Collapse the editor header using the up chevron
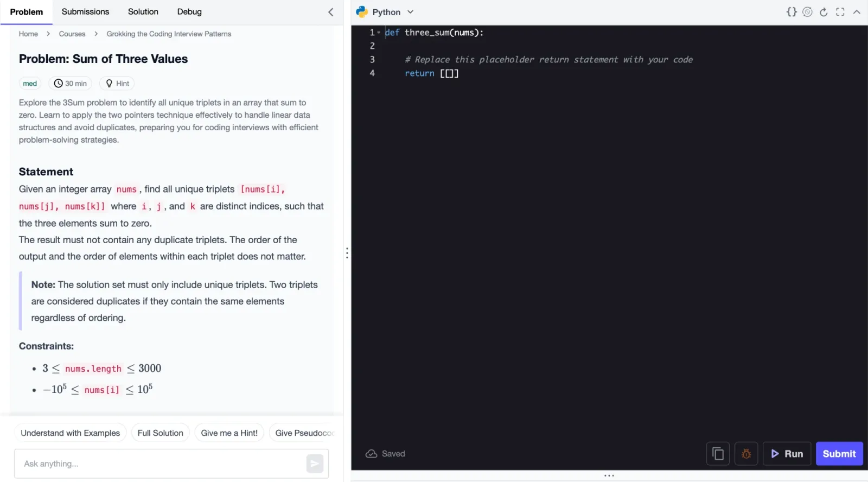Image resolution: width=868 pixels, height=482 pixels. pyautogui.click(x=857, y=12)
